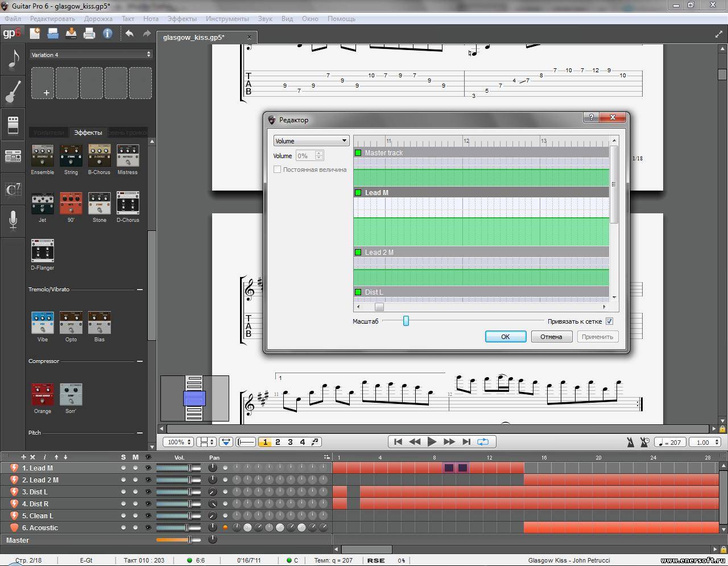This screenshot has width=728, height=566.
Task: Click the Print icon
Action: [89, 34]
